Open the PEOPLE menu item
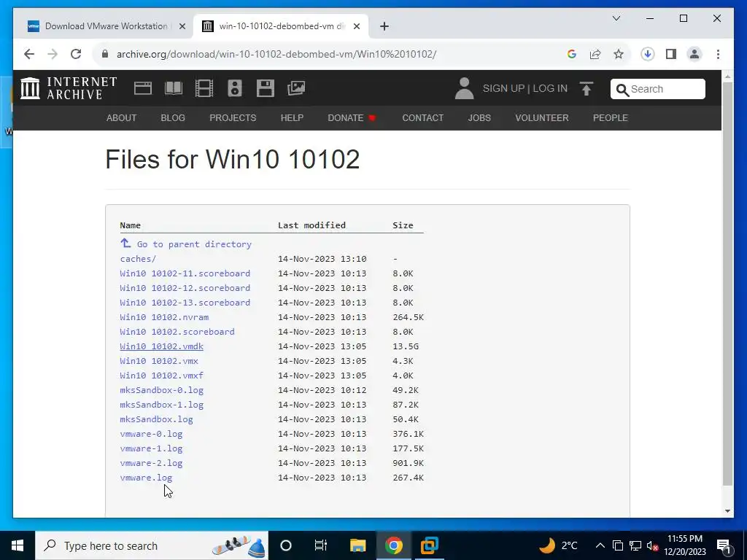 click(x=611, y=117)
